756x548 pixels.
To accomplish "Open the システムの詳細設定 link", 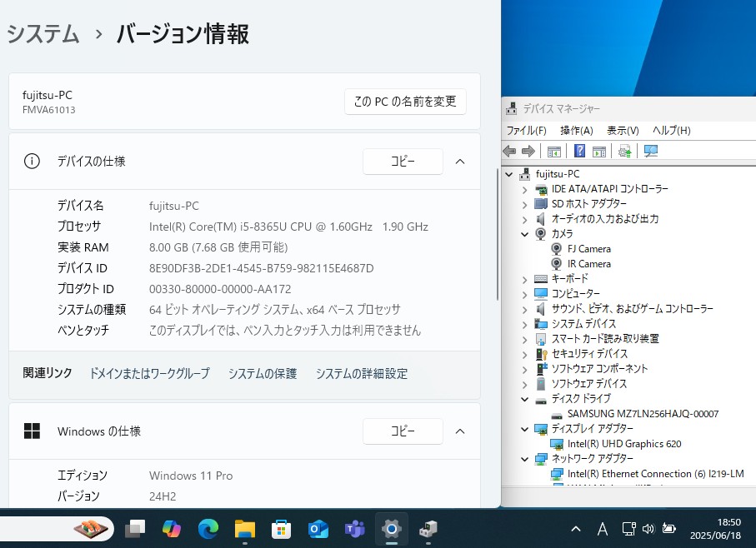I will (x=362, y=373).
